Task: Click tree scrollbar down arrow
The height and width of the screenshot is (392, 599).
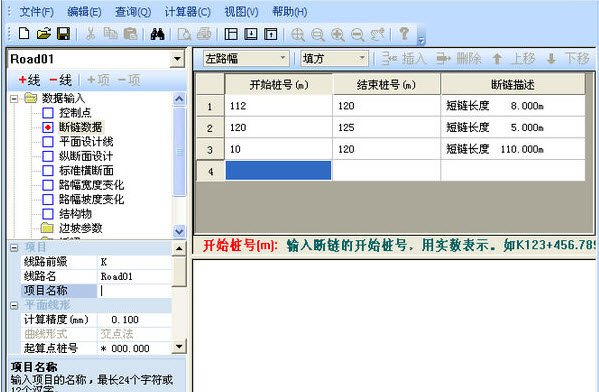Action: coord(179,231)
